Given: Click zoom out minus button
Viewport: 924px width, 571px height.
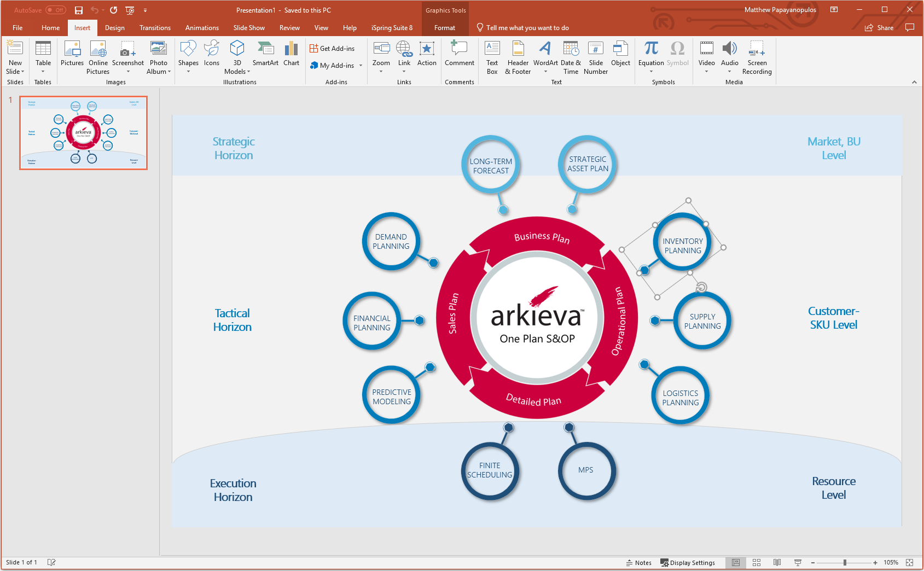Looking at the screenshot, I should pyautogui.click(x=813, y=562).
